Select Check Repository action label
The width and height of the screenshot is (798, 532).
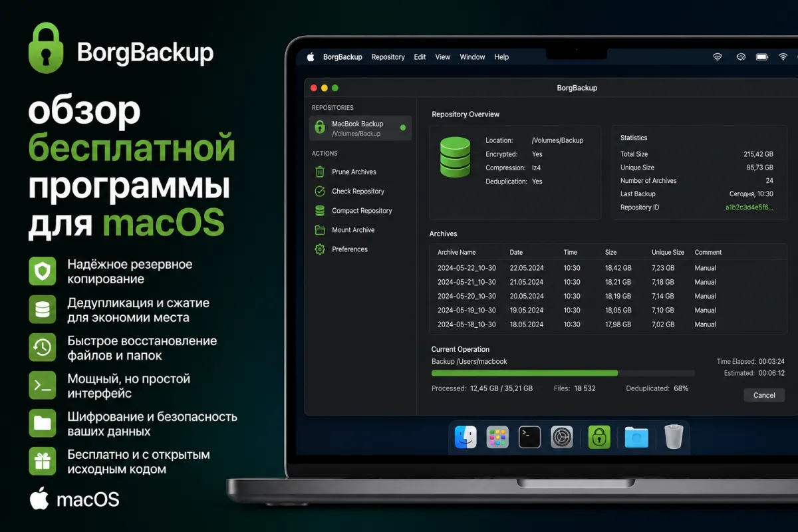pos(358,191)
